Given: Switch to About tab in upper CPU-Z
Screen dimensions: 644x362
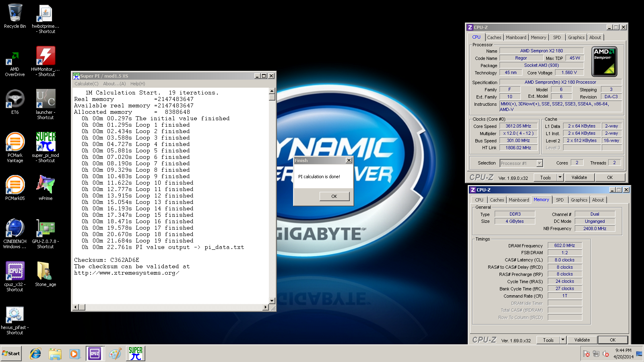Looking at the screenshot, I should [595, 37].
